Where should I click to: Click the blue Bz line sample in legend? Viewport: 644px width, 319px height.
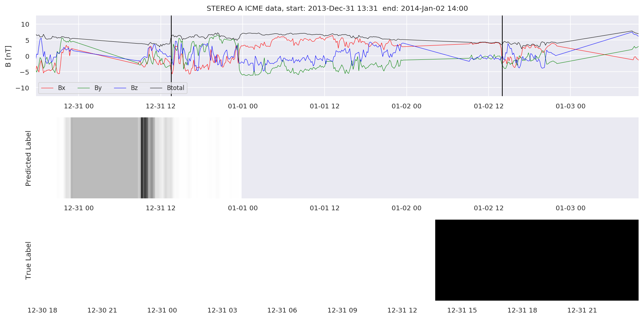[120, 88]
